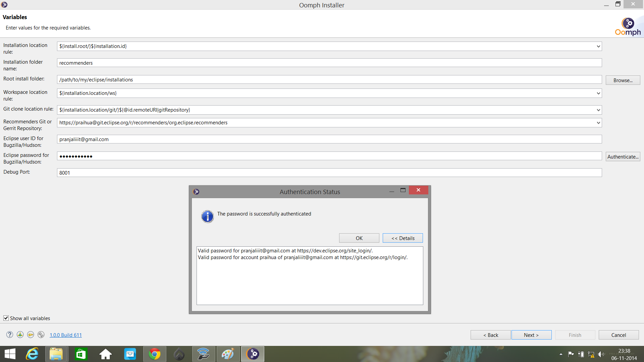Open Windows Store from taskbar
Screen dimensions: 644x362
pos(81,354)
